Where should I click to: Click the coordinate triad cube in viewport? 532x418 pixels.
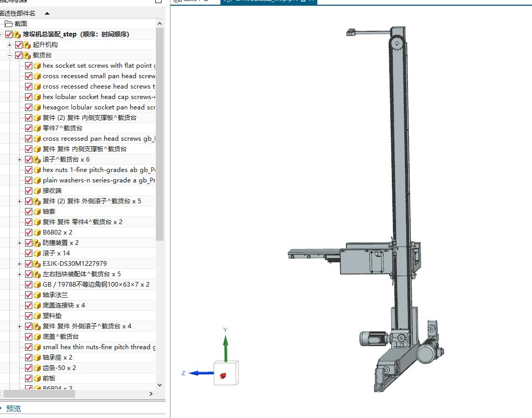226,373
